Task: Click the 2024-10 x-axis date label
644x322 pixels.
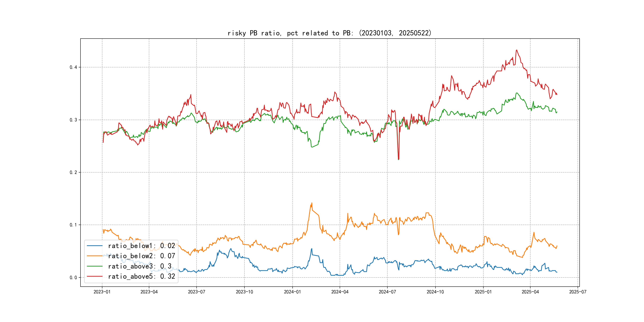Action: click(x=435, y=292)
